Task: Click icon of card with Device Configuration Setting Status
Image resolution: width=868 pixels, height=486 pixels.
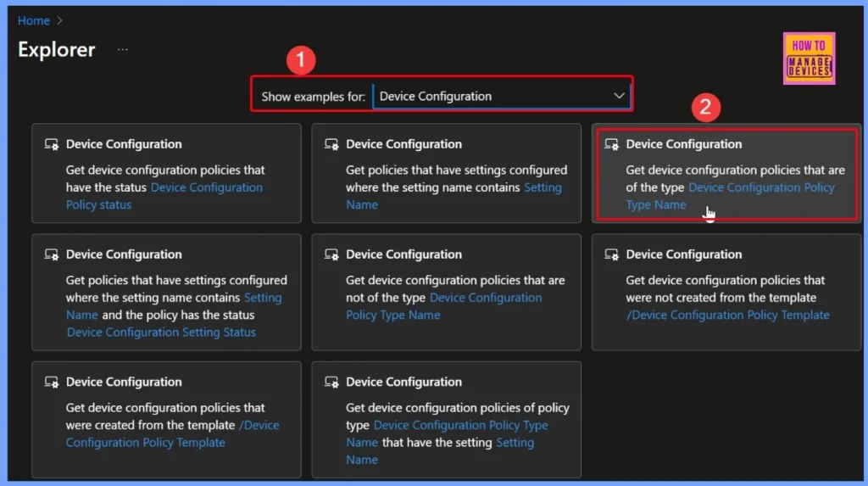Action: (x=52, y=255)
